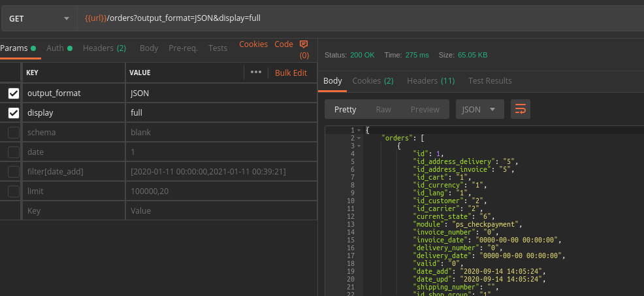Click the "invoice_date" JSON line
The image size is (644, 296).
(x=487, y=240)
